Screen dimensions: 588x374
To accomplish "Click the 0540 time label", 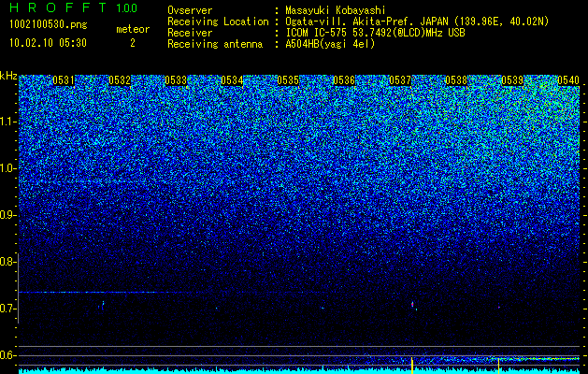I will [x=568, y=80].
